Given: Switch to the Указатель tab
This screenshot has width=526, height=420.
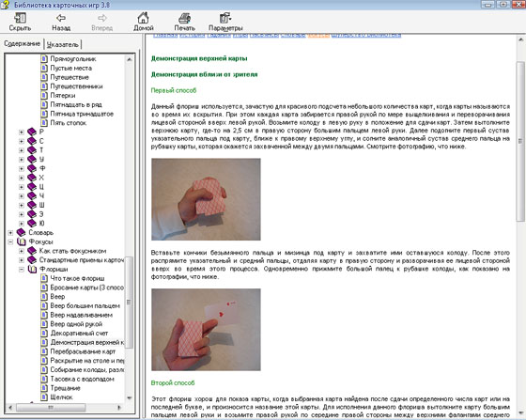Looking at the screenshot, I should (63, 44).
